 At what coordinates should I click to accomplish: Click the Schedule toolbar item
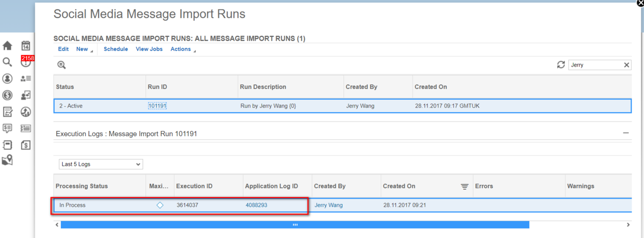[116, 49]
